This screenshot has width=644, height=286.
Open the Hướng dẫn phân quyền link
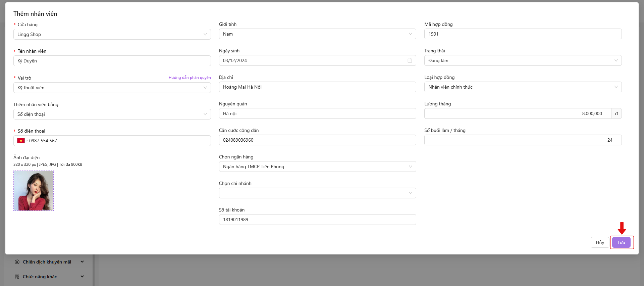point(190,78)
